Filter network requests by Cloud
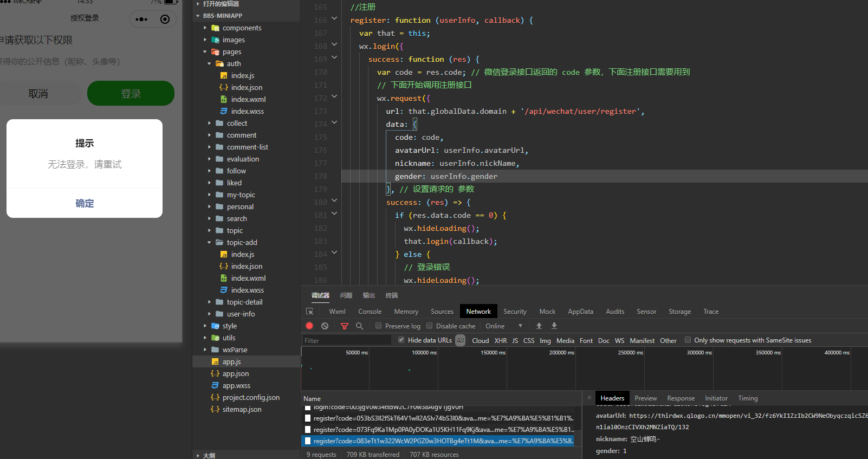868x459 pixels. pyautogui.click(x=480, y=341)
